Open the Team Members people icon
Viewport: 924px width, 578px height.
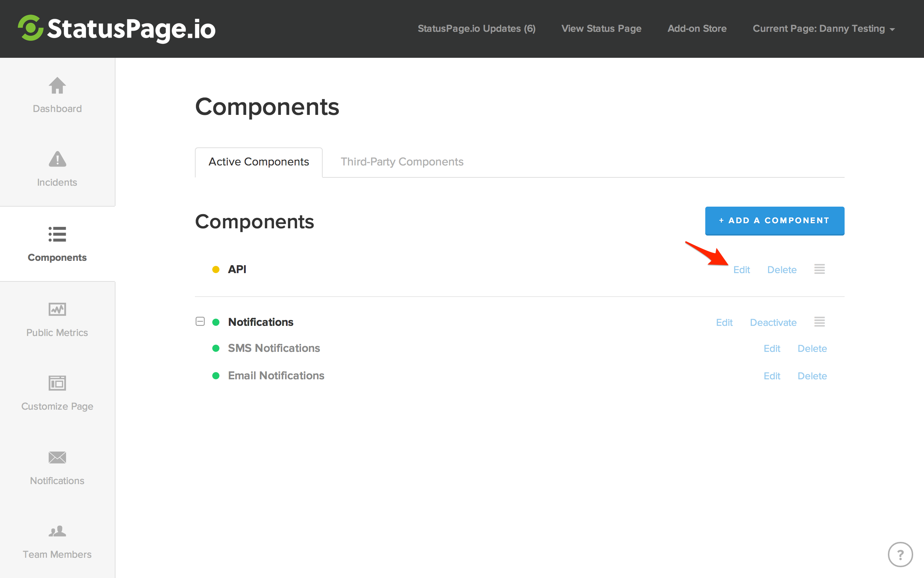point(57,531)
